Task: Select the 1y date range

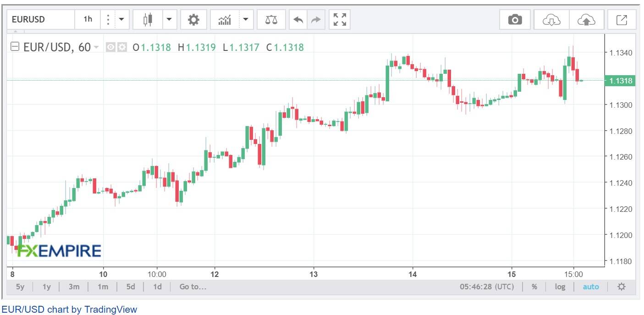Action: (47, 287)
